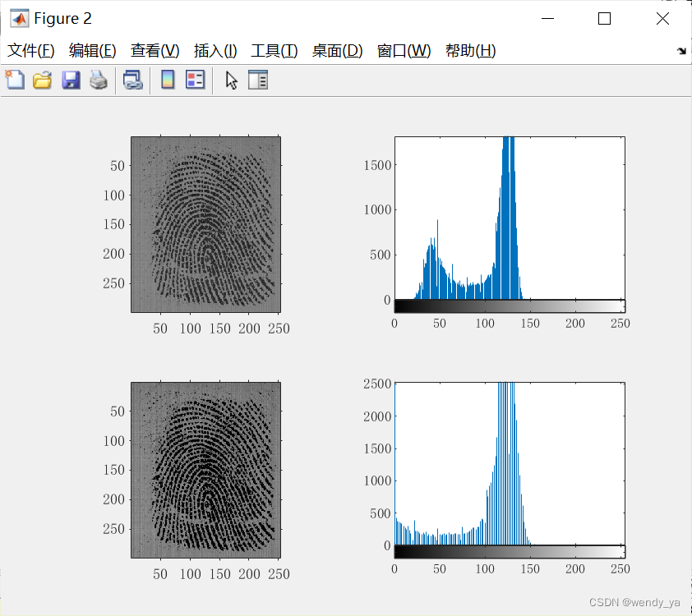This screenshot has height=616, width=692.
Task: Open the Property Inspector icon
Action: (x=258, y=80)
